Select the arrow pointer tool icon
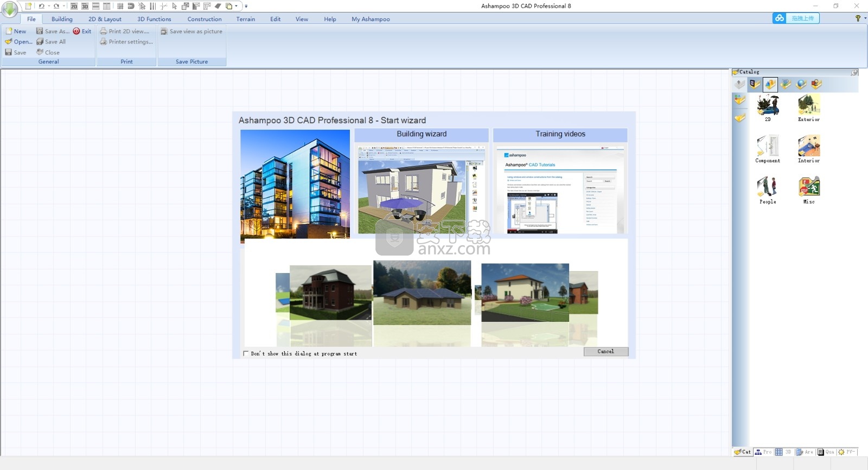 coord(175,7)
